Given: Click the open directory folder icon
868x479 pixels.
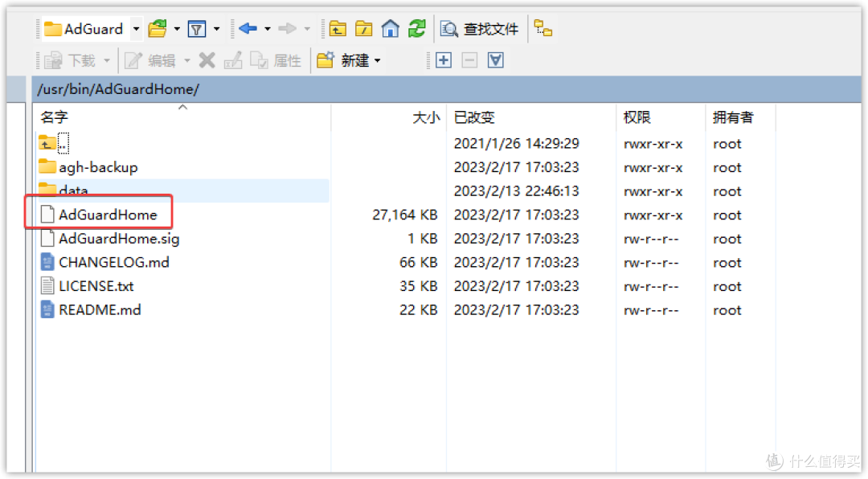Looking at the screenshot, I should tap(158, 28).
